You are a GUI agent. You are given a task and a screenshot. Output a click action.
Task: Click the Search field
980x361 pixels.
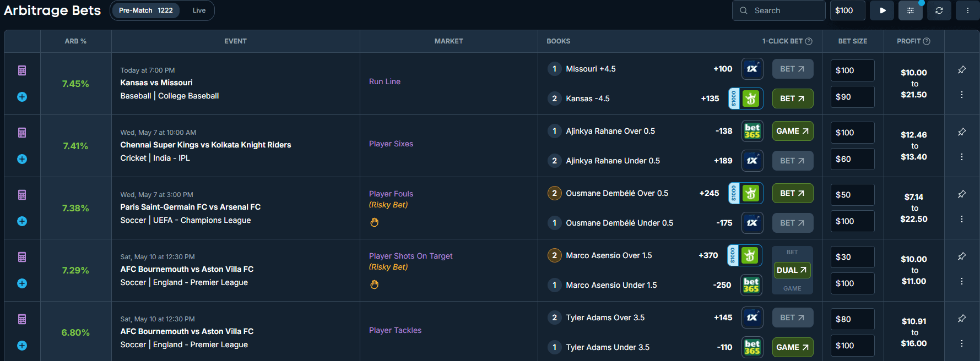click(778, 10)
